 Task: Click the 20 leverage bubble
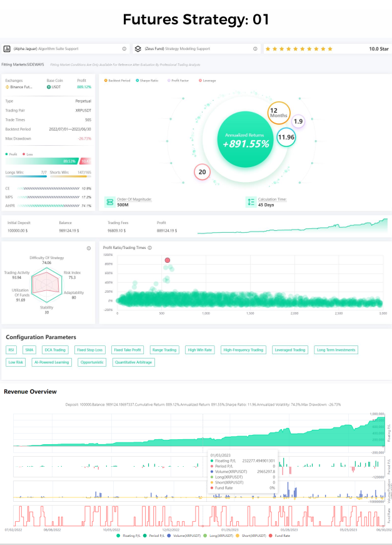point(202,171)
